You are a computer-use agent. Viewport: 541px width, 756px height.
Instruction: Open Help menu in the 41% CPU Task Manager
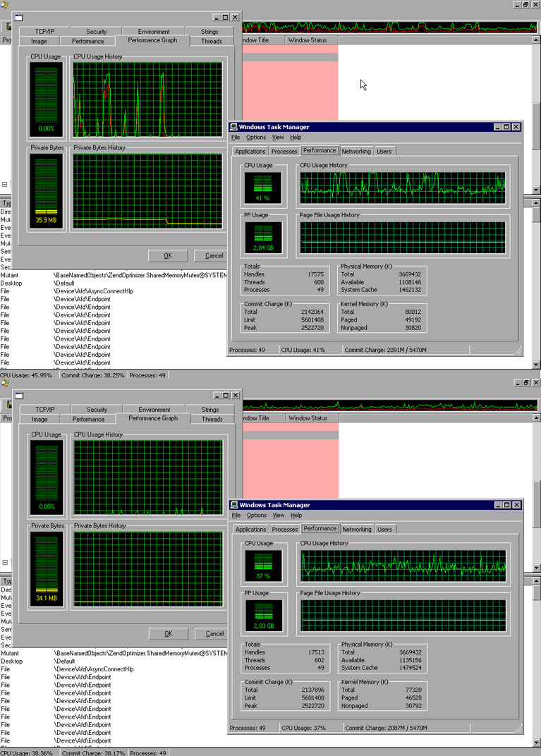coord(296,138)
